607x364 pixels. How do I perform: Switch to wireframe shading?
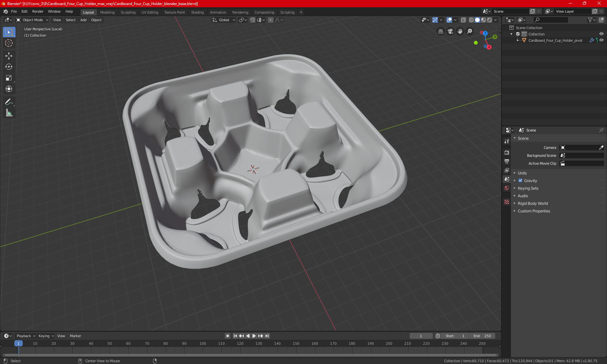click(471, 20)
